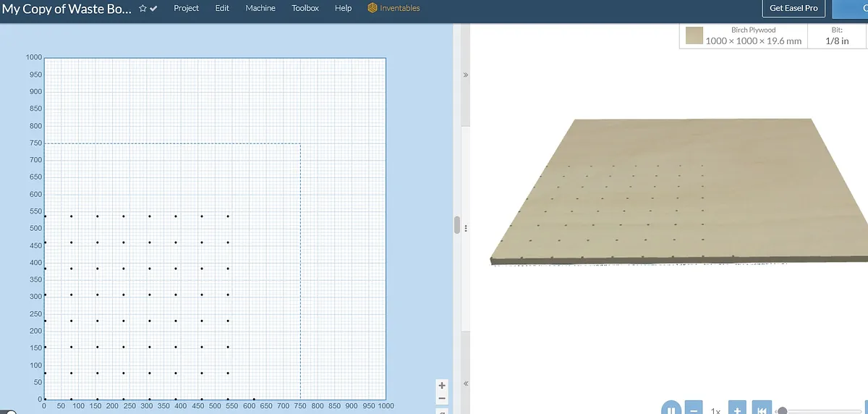
Task: Open the Toolbox menu
Action: click(305, 8)
